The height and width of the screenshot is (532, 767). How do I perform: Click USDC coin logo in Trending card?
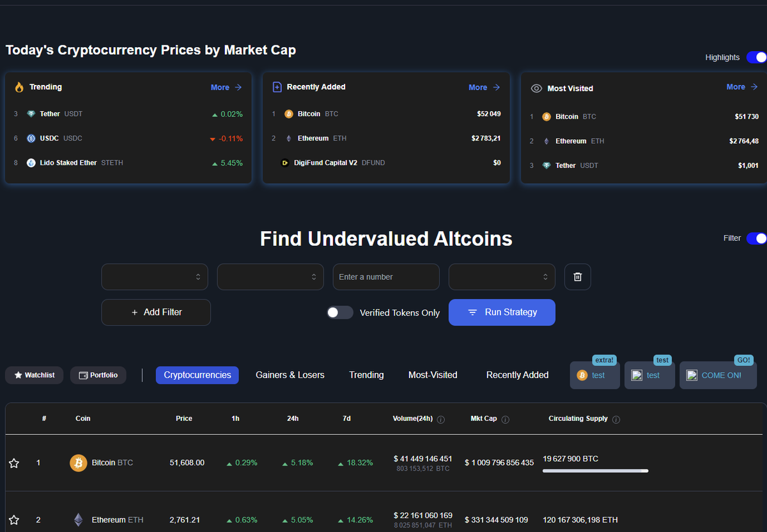point(31,138)
